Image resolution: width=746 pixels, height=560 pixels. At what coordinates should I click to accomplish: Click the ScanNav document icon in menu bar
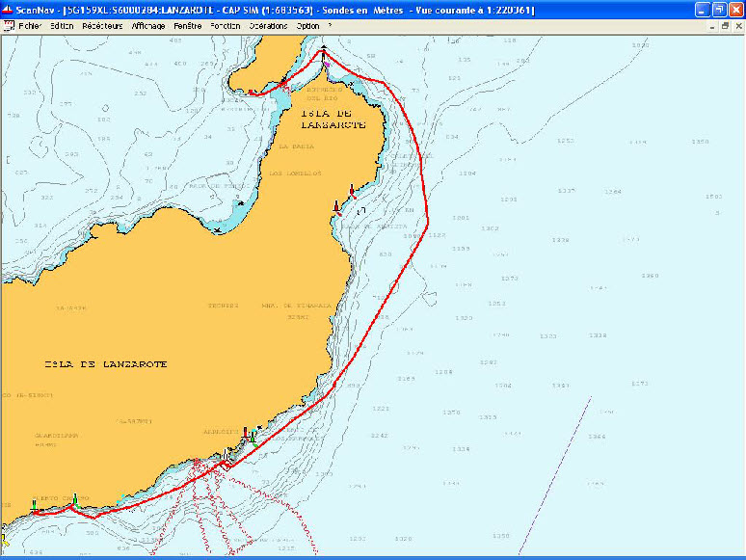9,26
